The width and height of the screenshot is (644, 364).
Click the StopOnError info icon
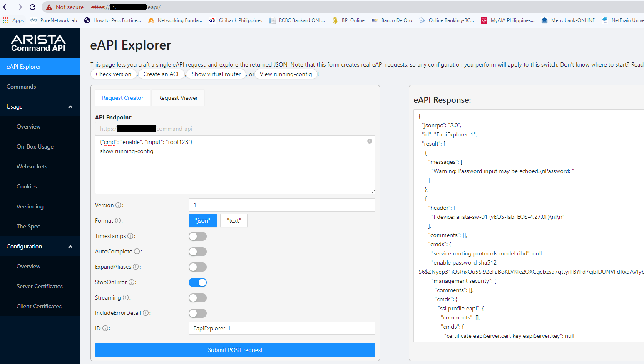coord(132,282)
